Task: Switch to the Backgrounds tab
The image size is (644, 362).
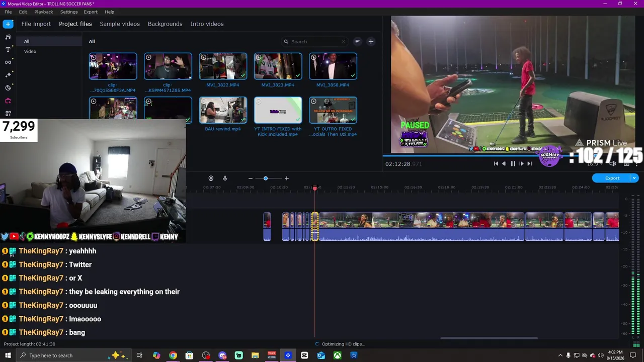Action: click(165, 24)
